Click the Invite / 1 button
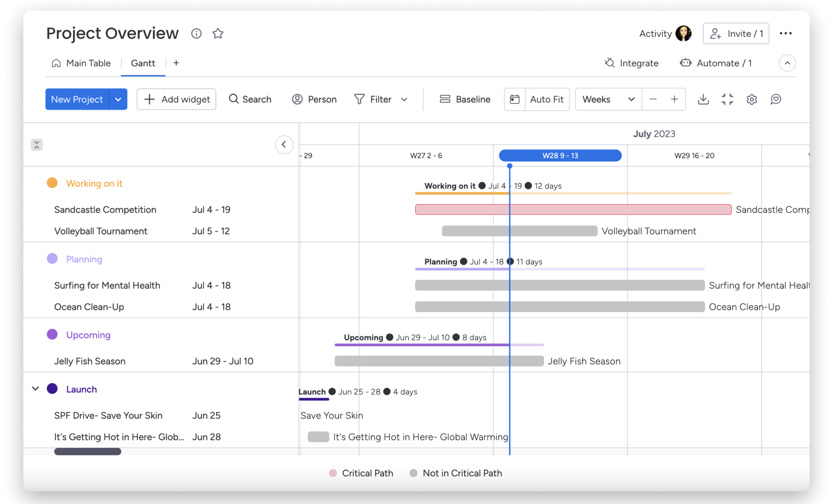The width and height of the screenshot is (833, 504). tap(736, 33)
